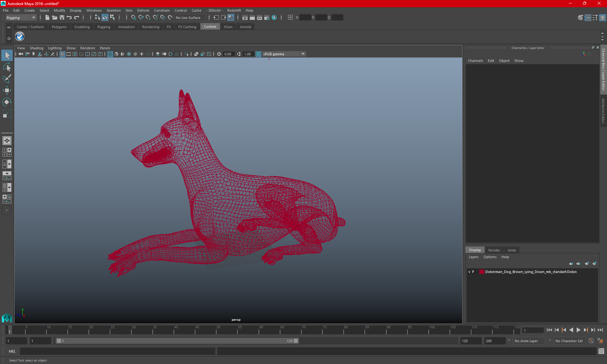Expand the quick layout options arrow

[7, 210]
